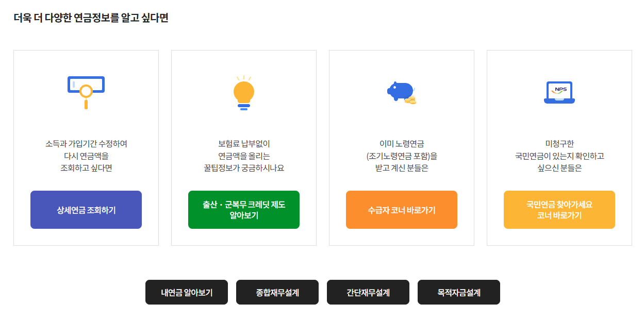
Task: Select 목적자금설계
Action: [458, 292]
